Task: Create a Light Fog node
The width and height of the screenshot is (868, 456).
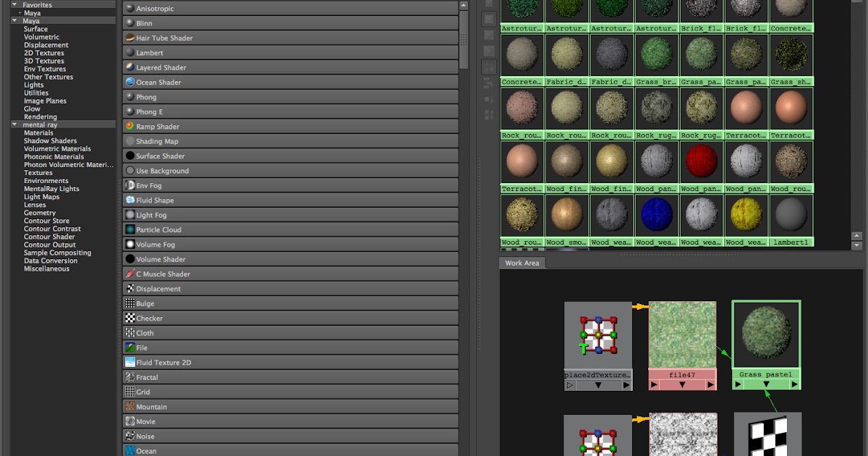Action: click(x=290, y=215)
